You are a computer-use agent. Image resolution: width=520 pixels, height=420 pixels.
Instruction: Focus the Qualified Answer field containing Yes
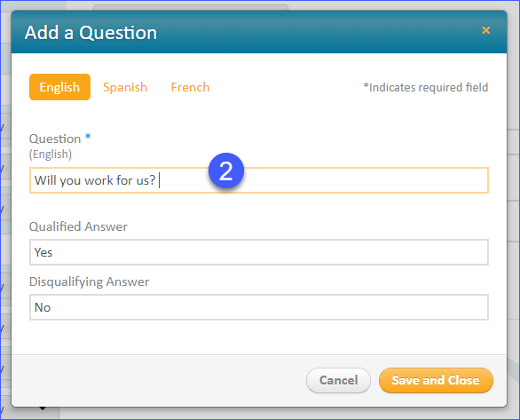[x=259, y=252]
